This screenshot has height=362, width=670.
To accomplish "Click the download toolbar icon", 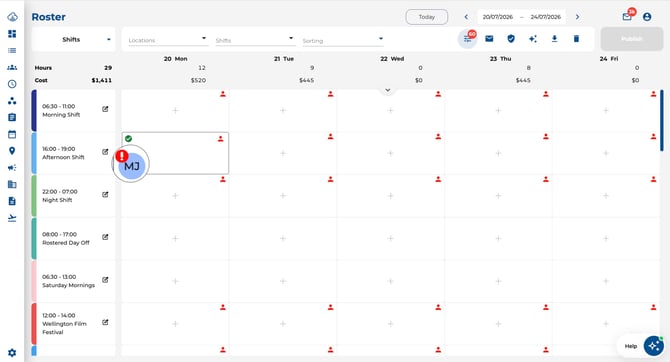I will [555, 39].
